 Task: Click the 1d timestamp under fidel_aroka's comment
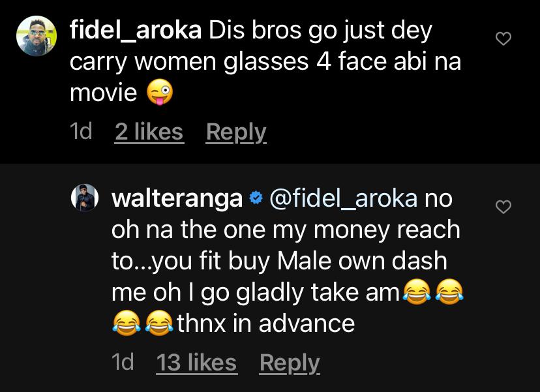81,132
